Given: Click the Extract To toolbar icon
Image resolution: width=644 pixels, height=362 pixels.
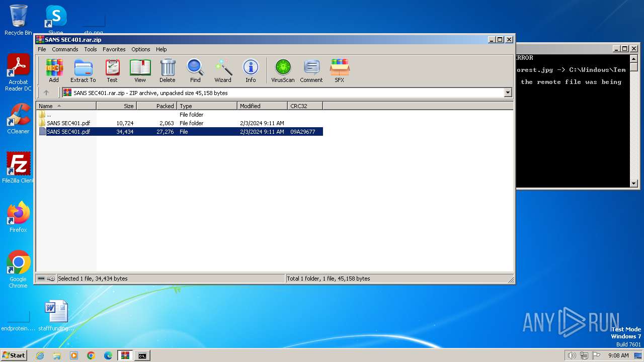Looking at the screenshot, I should coord(83,70).
